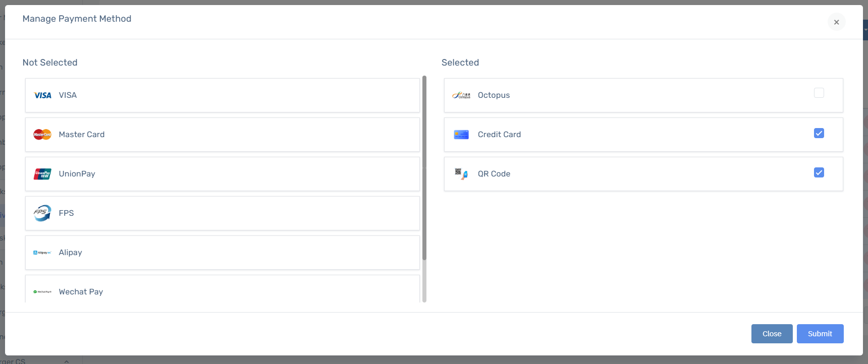
Task: Select the Alipay payment row
Action: pyautogui.click(x=223, y=253)
